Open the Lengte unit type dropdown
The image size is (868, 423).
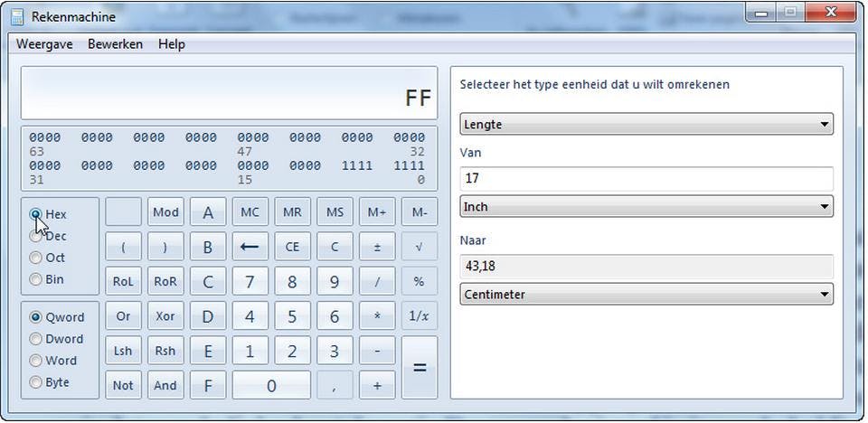tap(646, 124)
